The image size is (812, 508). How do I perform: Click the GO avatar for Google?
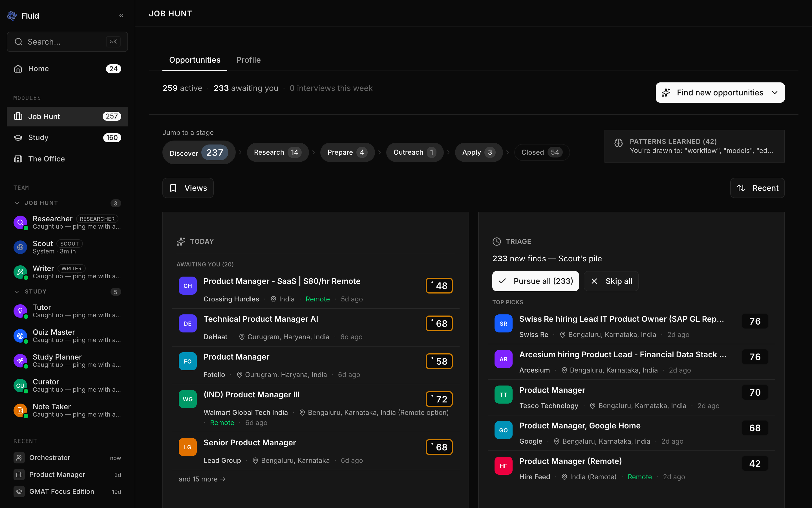pos(503,430)
